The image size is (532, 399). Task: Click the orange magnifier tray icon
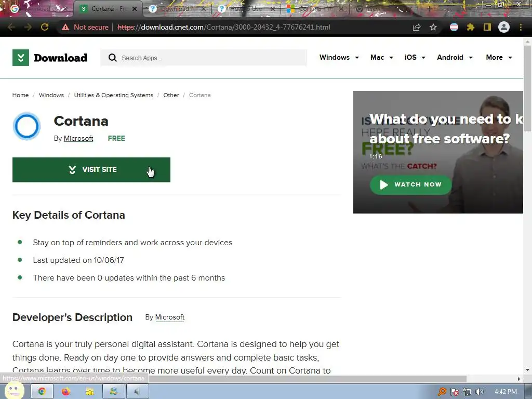coord(442,392)
